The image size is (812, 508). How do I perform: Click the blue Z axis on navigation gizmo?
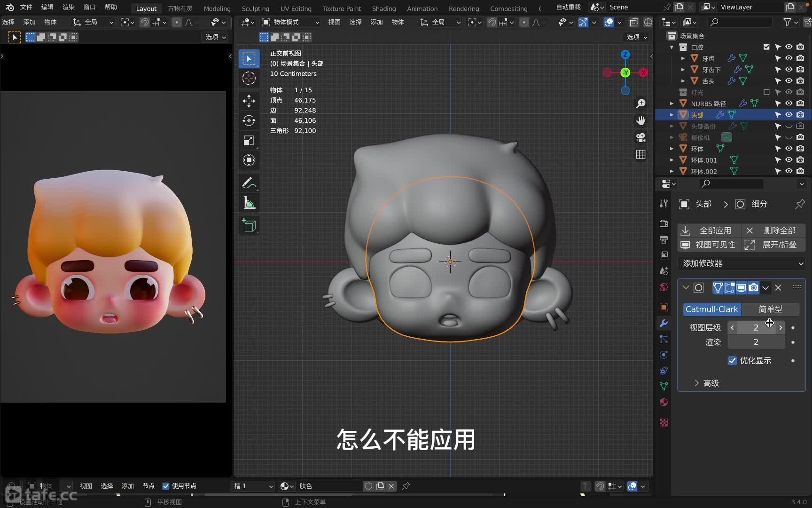[x=625, y=55]
